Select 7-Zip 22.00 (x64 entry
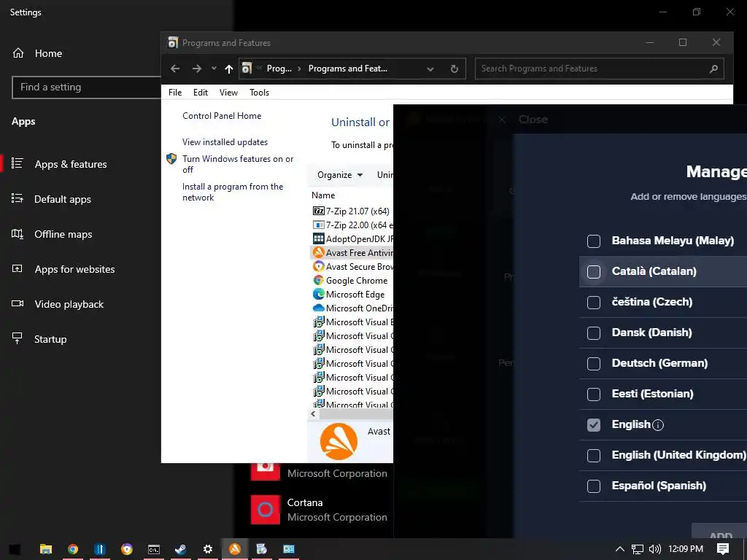 pyautogui.click(x=352, y=225)
